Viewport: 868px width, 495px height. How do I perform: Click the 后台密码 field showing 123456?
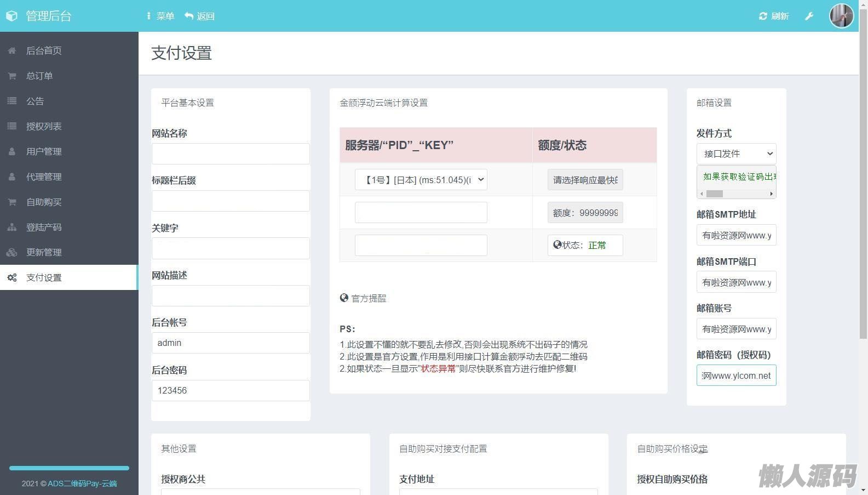(x=231, y=391)
